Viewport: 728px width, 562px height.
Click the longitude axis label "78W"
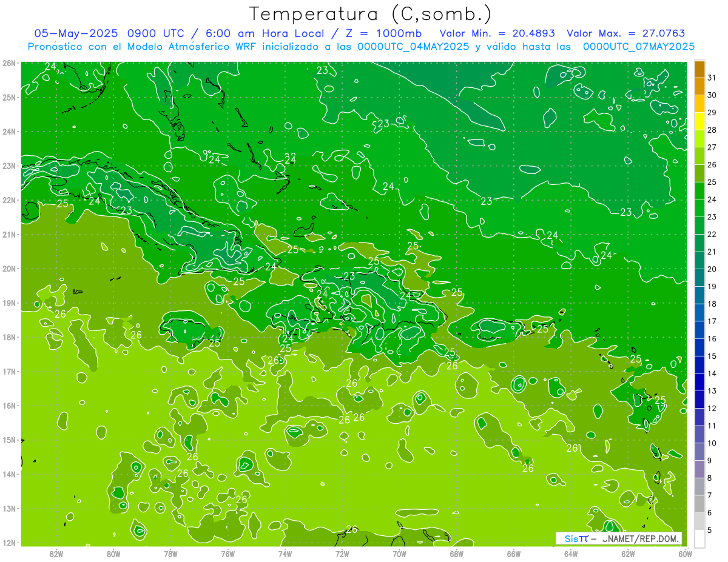pos(170,554)
